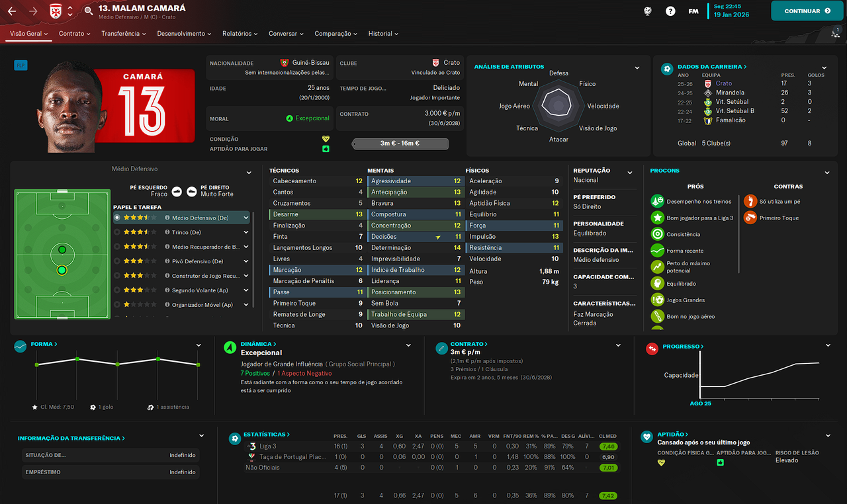This screenshot has width=847, height=504.
Task: Click the role list vertical scrollbar
Action: pos(253,260)
